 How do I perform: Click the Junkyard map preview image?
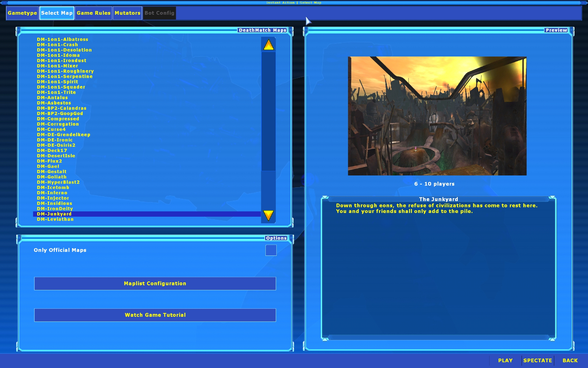(x=437, y=116)
